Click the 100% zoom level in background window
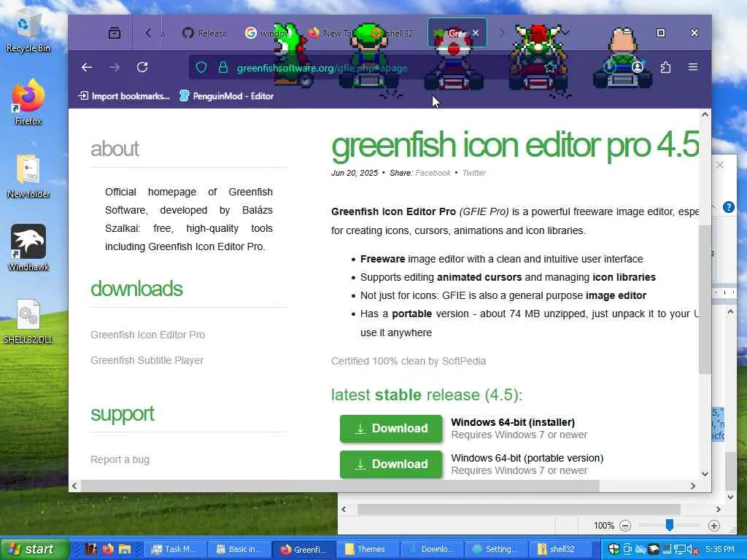This screenshot has height=560, width=747. point(603,526)
